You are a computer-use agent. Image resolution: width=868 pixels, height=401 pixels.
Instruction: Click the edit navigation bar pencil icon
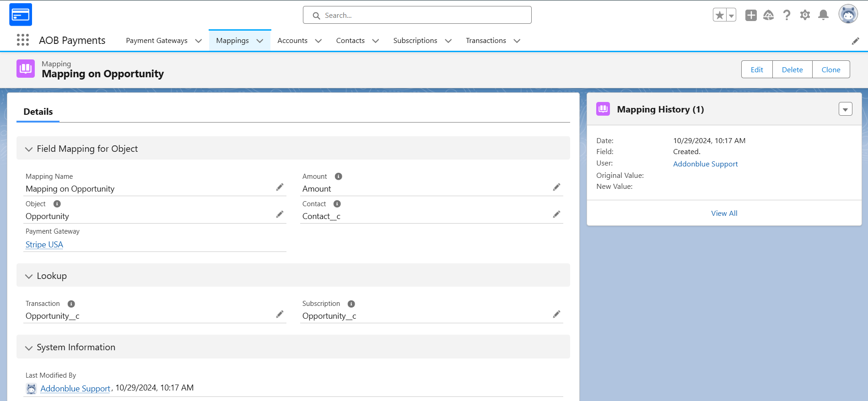click(x=855, y=41)
